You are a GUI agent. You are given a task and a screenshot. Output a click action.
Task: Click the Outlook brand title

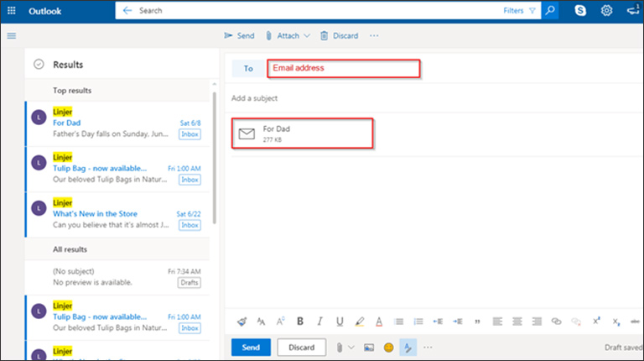pyautogui.click(x=44, y=11)
